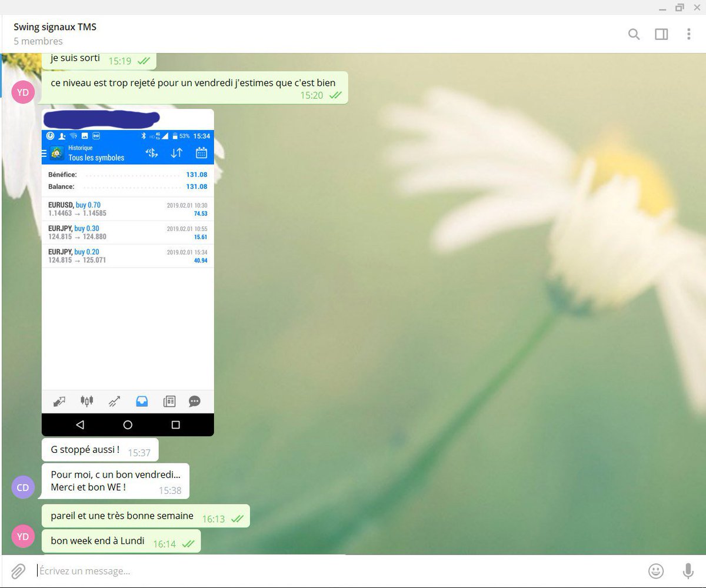
Task: Click the EURUSD buy 0.70 trade row
Action: tap(128, 209)
